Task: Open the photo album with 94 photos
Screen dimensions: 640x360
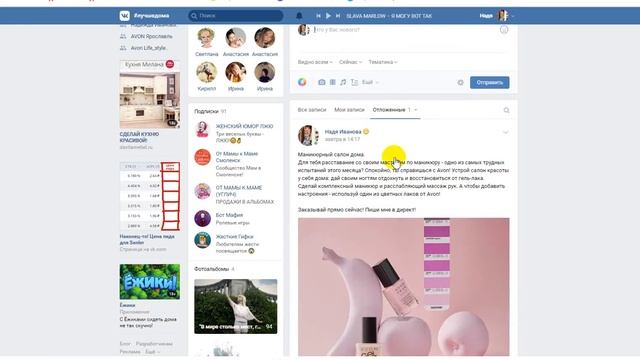Action: tap(236, 307)
